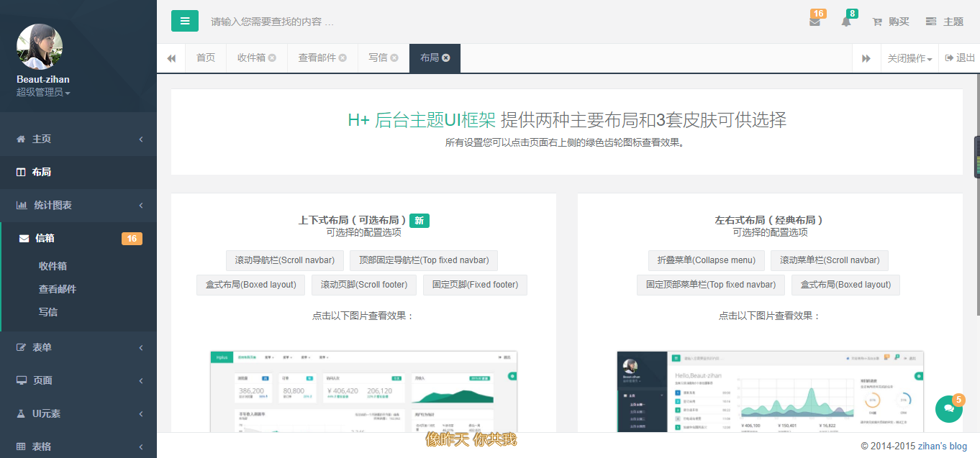Click the Beaut-zihan username text
The image size is (980, 458).
43,79
